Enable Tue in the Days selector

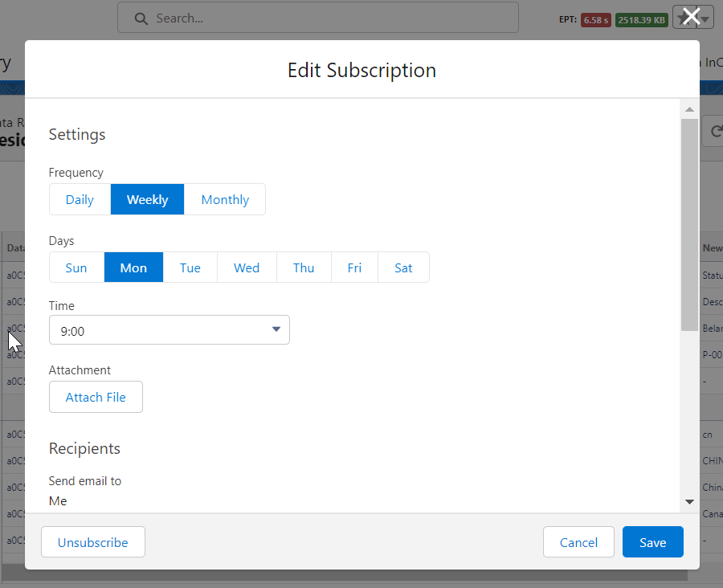point(190,267)
